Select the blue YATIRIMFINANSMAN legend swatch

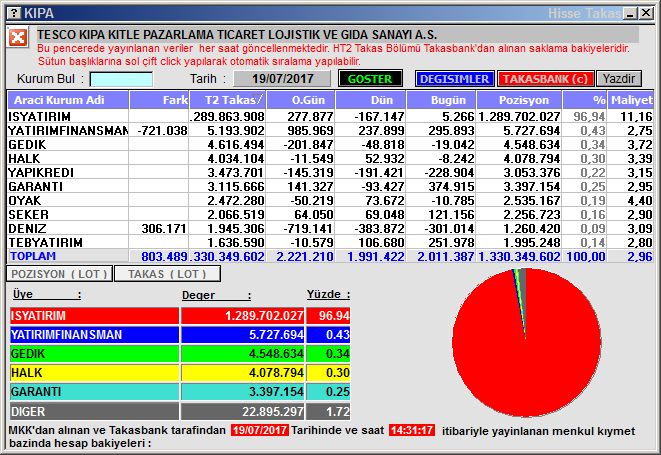(x=94, y=334)
